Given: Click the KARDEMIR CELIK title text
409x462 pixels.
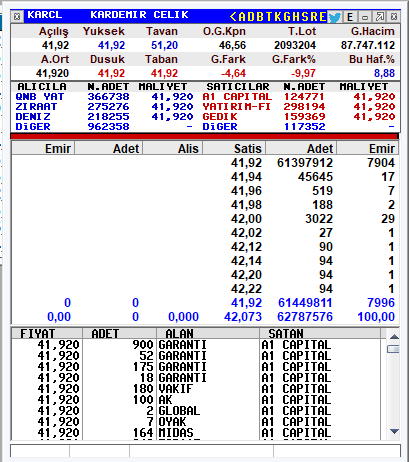Looking at the screenshot, I should [139, 15].
